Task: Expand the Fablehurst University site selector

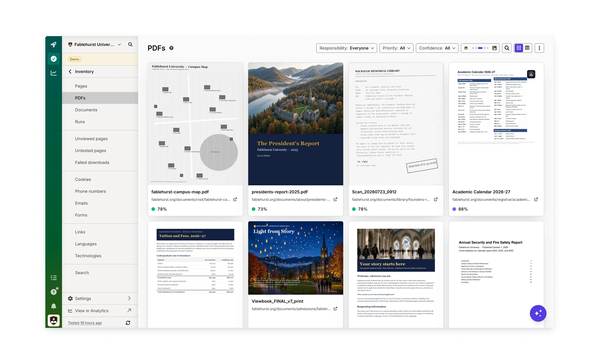Action: pos(94,45)
